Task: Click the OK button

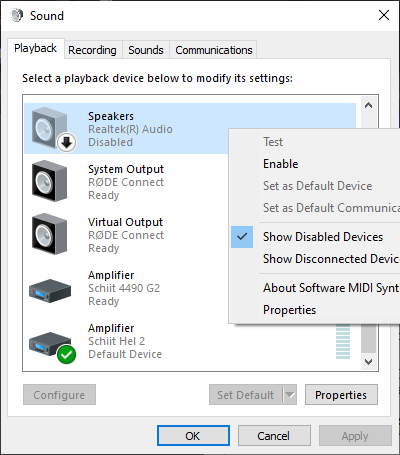Action: 193,436
